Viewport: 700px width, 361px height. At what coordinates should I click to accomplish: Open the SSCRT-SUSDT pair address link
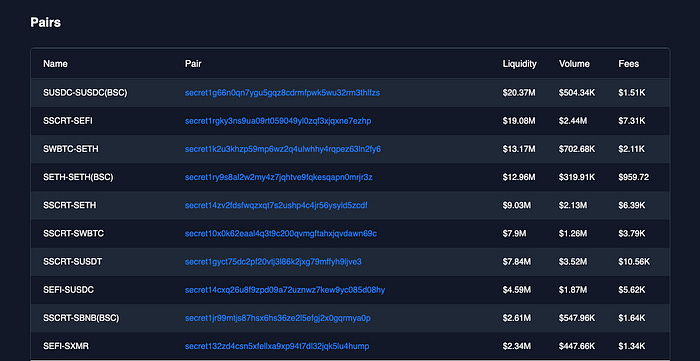[x=273, y=261]
